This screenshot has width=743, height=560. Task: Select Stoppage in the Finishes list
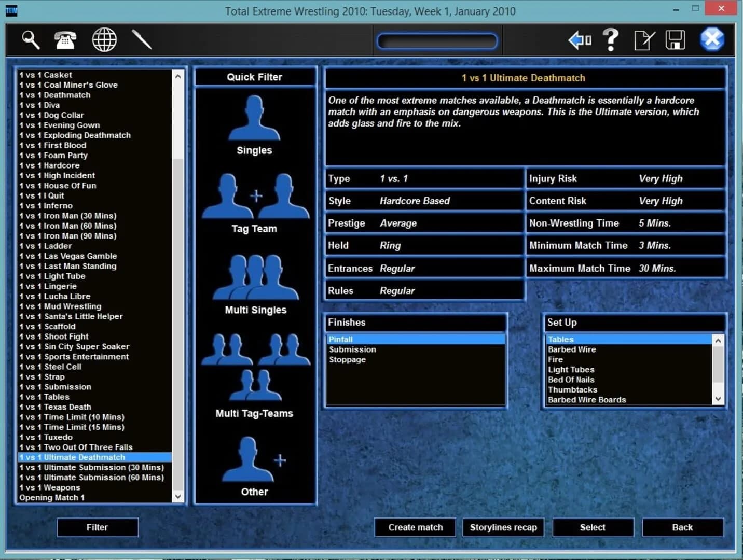347,359
